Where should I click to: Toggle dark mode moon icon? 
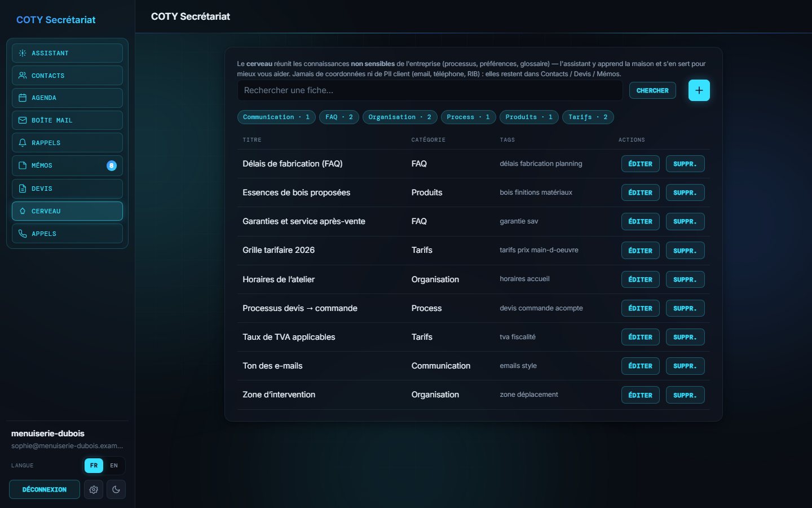coord(116,489)
